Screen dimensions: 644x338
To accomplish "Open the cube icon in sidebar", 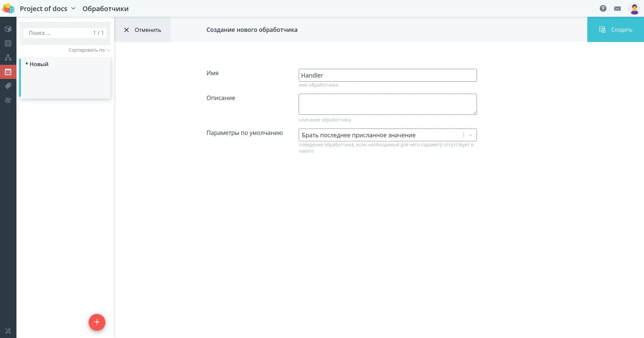I will point(8,29).
